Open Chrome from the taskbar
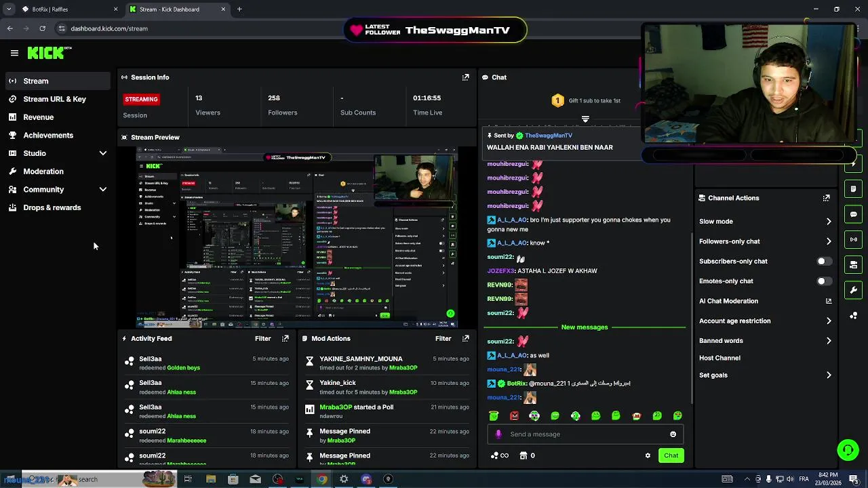The height and width of the screenshot is (488, 868). [321, 479]
